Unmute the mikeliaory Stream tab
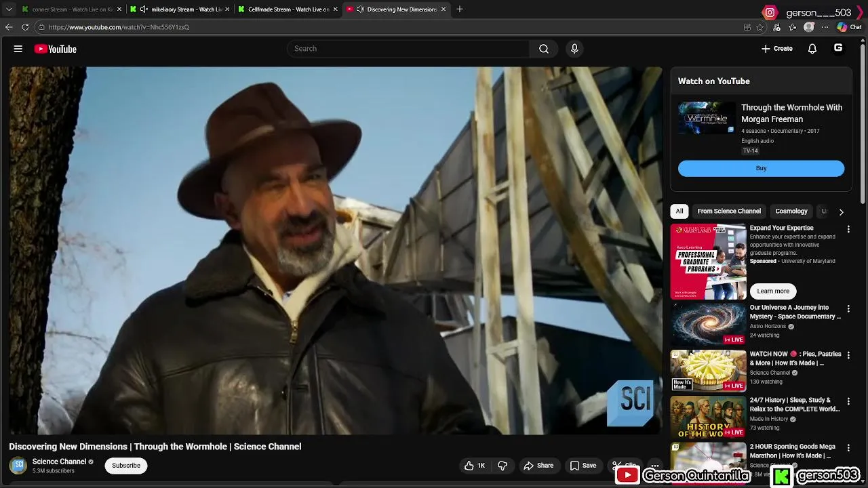 (144, 9)
